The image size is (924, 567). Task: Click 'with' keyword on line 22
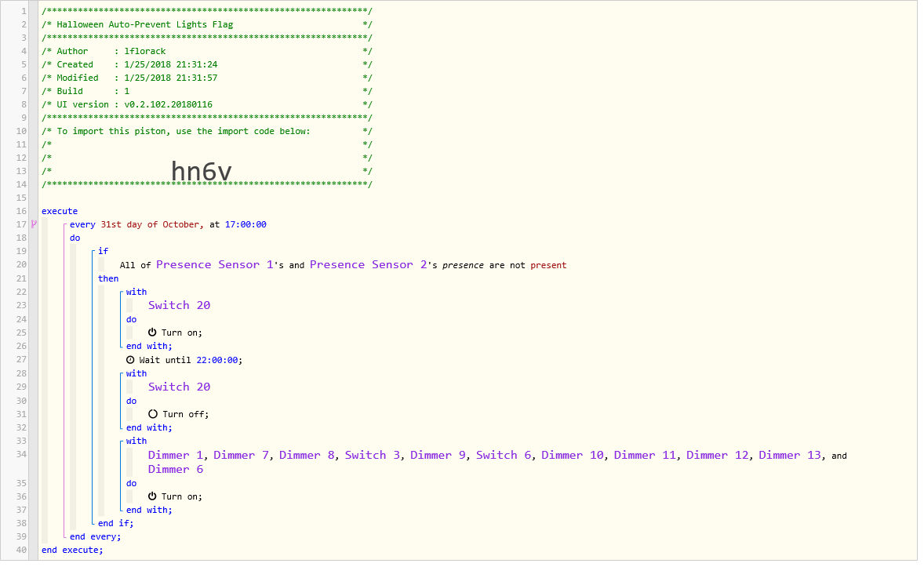tap(136, 293)
